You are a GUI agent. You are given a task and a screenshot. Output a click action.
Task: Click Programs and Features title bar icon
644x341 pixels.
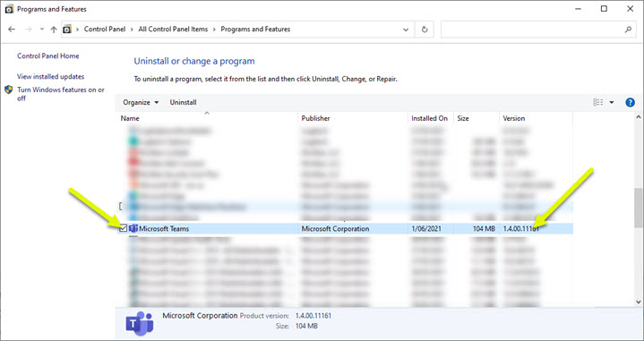(x=9, y=9)
